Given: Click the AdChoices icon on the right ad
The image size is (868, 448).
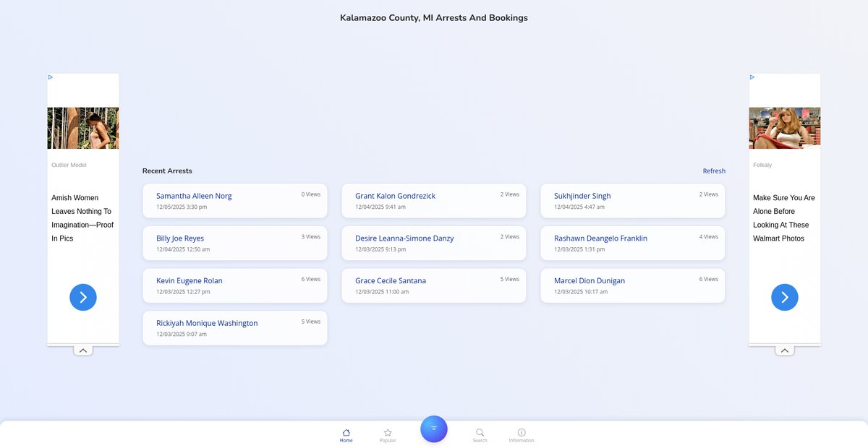Looking at the screenshot, I should (x=752, y=77).
